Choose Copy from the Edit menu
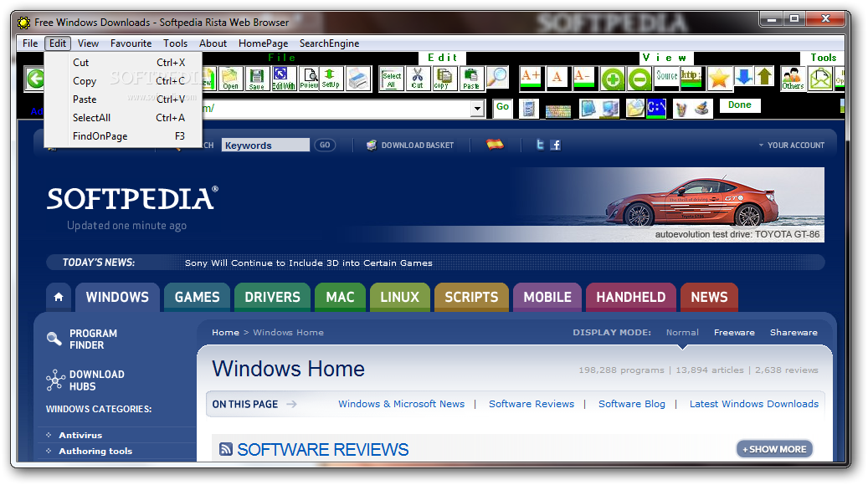The height and width of the screenshot is (485, 868). coord(123,81)
